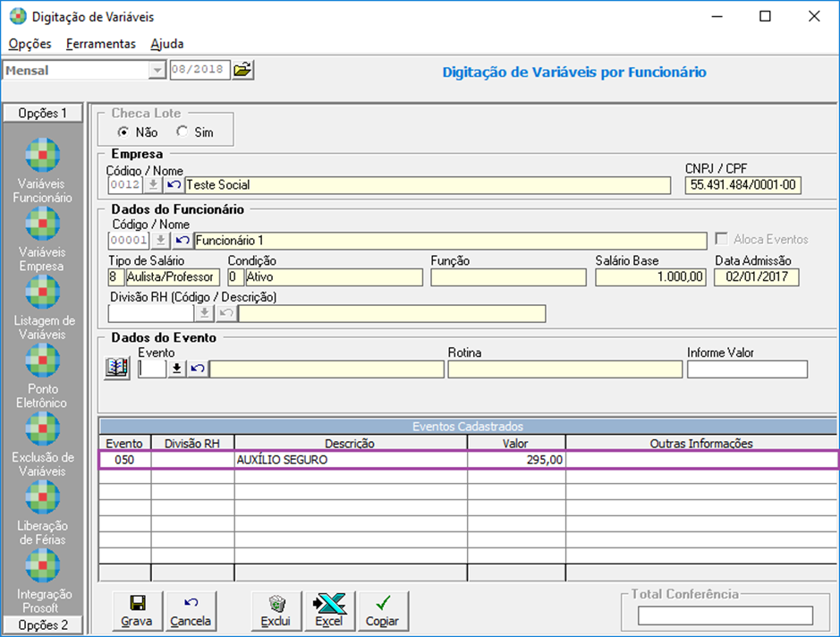Click the undo icon beside Divisão RH
840x637 pixels.
pyautogui.click(x=226, y=313)
